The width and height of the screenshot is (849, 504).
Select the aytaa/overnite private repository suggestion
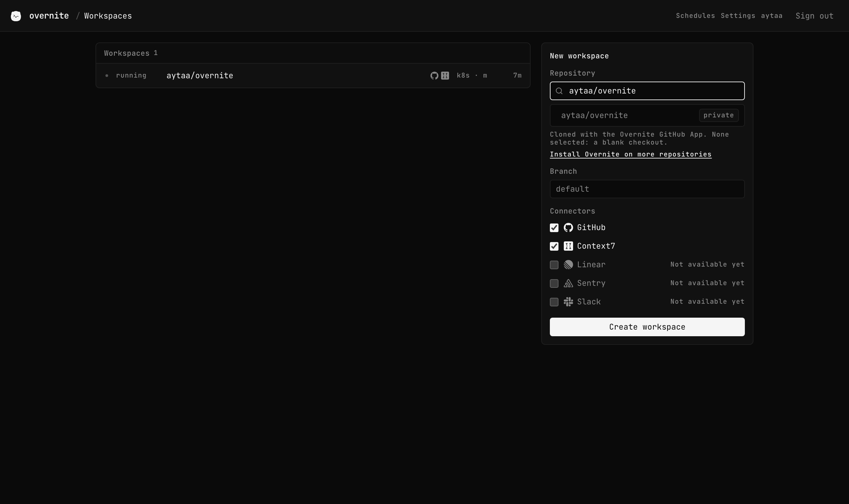tap(647, 115)
